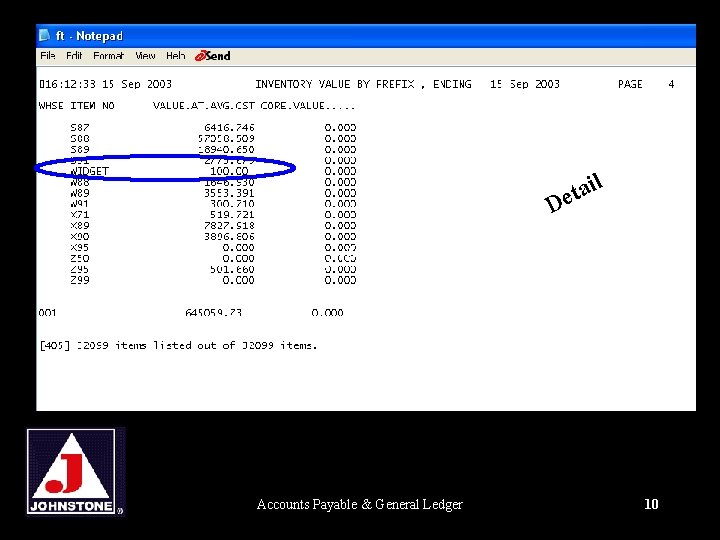
Task: Click the PAGE 4 indicator
Action: pos(646,84)
